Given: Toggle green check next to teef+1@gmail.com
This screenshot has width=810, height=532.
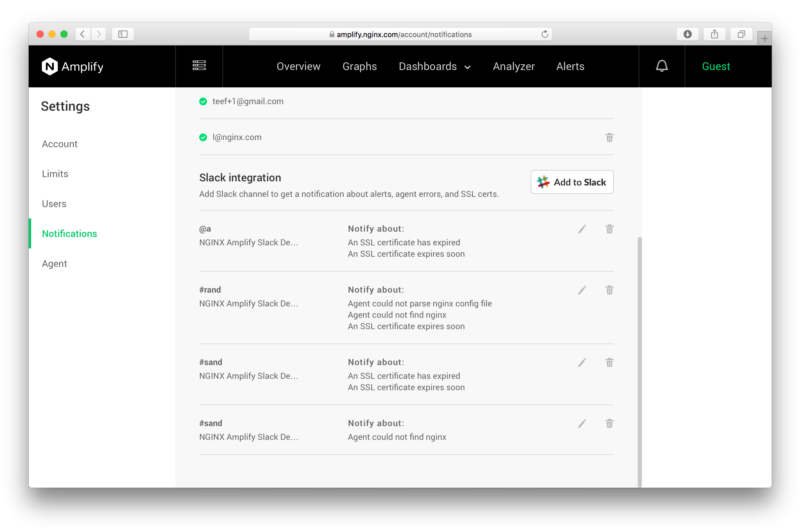Looking at the screenshot, I should 203,101.
